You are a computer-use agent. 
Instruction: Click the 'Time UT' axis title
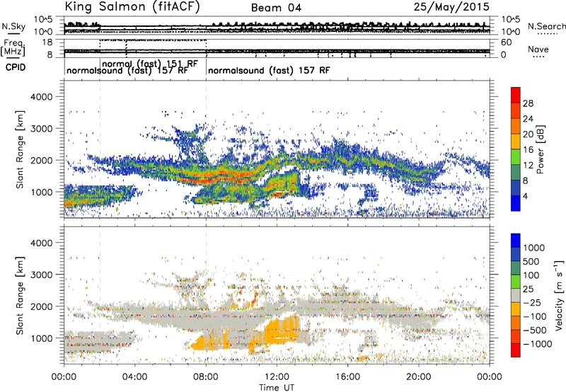pyautogui.click(x=277, y=387)
